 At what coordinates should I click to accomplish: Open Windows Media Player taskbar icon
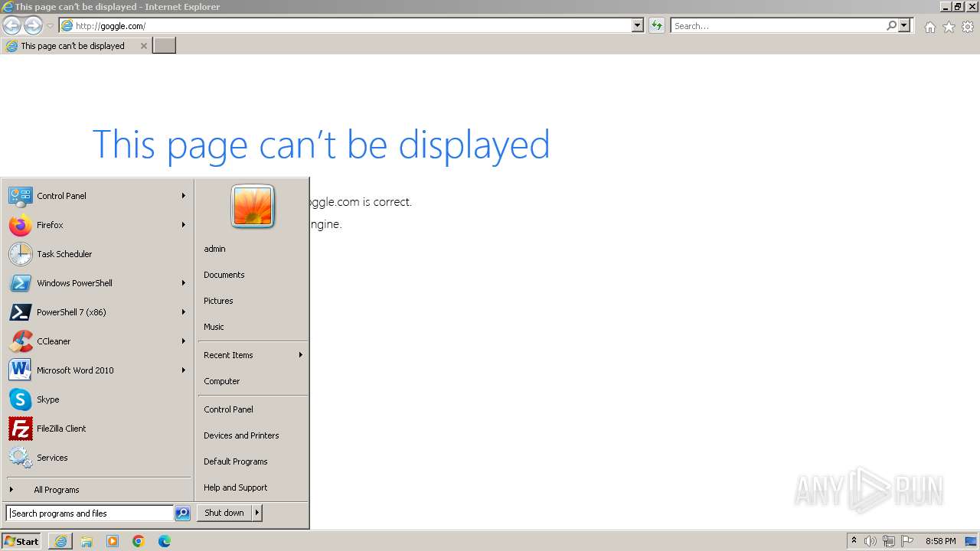point(113,541)
